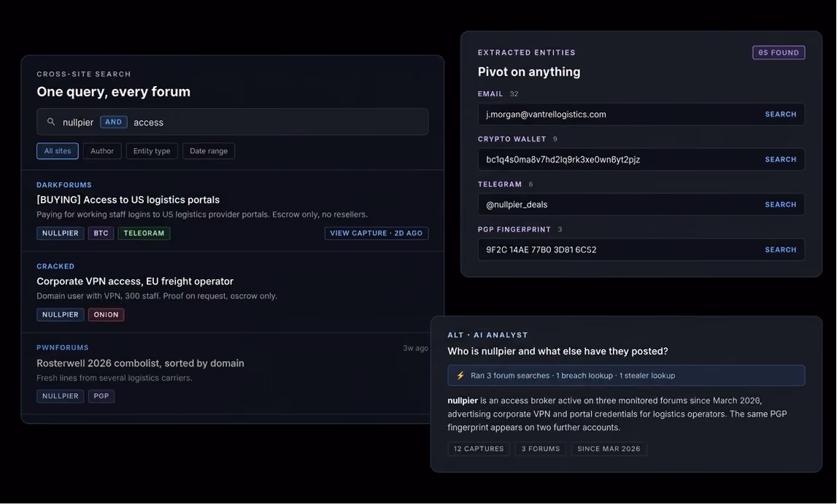Focus the cross-site search query field
This screenshot has height=504, width=837.
(233, 122)
